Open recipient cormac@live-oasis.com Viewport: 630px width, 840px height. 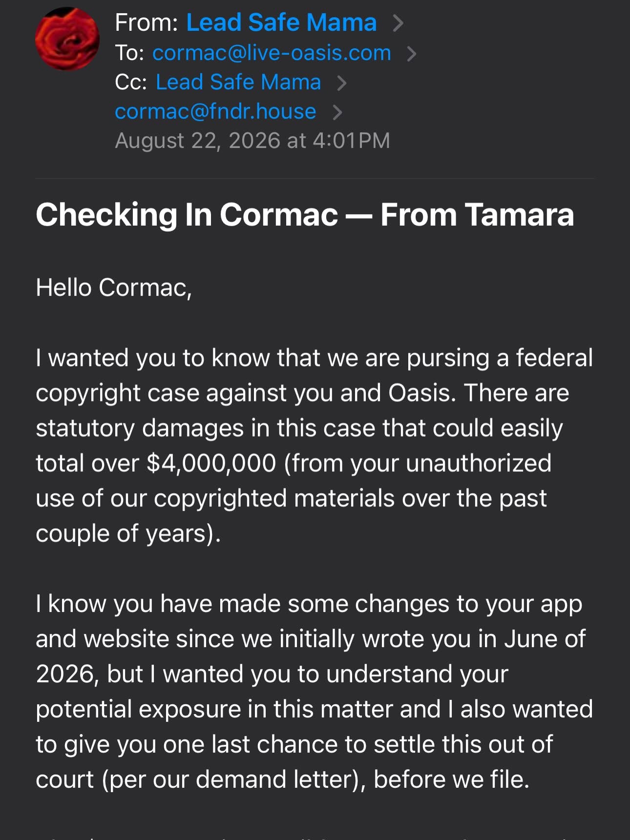click(272, 53)
